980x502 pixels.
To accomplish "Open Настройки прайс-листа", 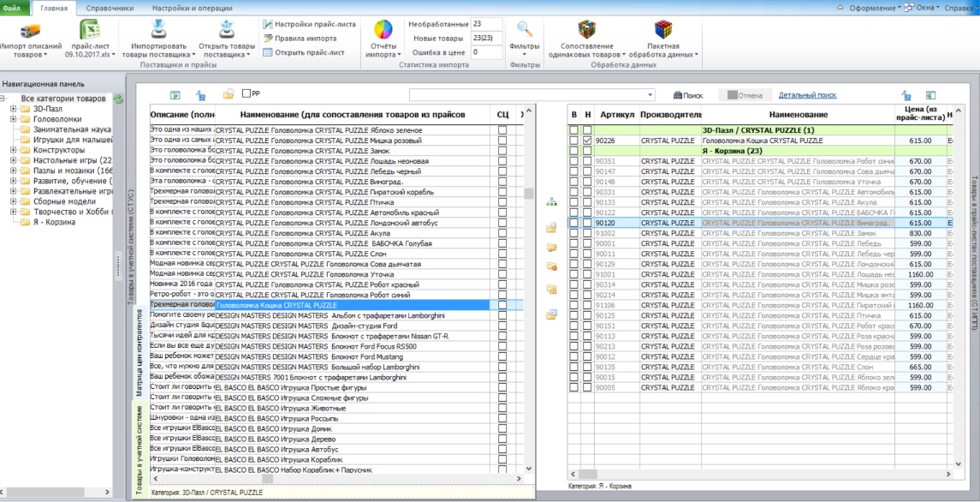I will (x=309, y=24).
